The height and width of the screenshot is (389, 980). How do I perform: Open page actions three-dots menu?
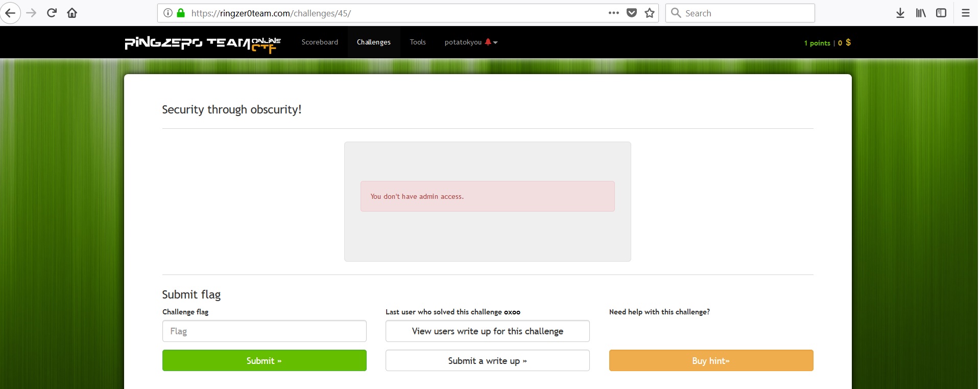coord(614,13)
